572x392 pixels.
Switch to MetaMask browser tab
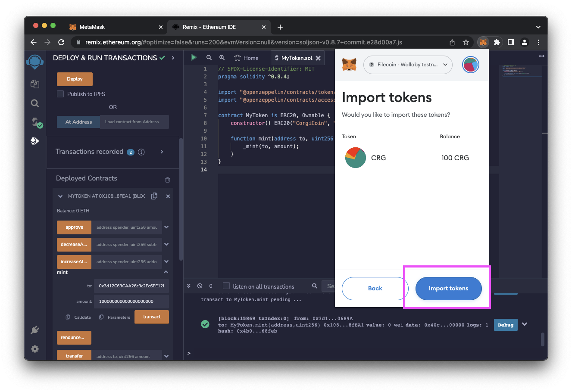coord(115,27)
